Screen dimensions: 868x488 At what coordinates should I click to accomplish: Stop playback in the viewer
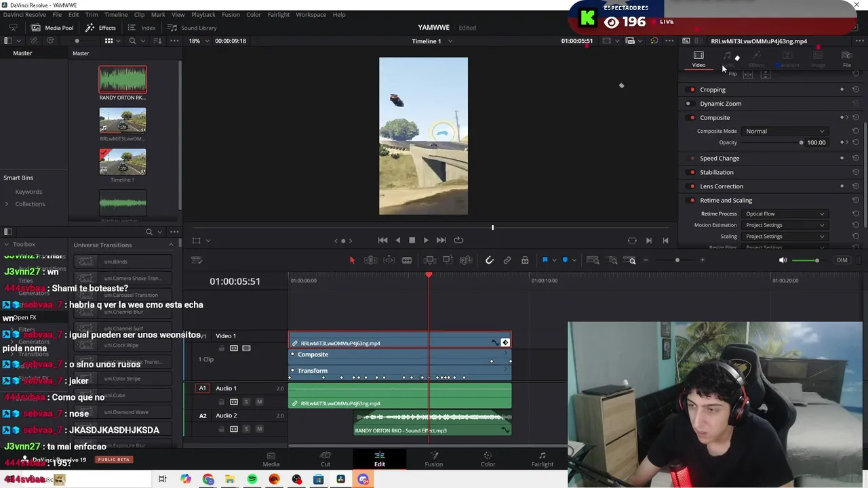(412, 240)
